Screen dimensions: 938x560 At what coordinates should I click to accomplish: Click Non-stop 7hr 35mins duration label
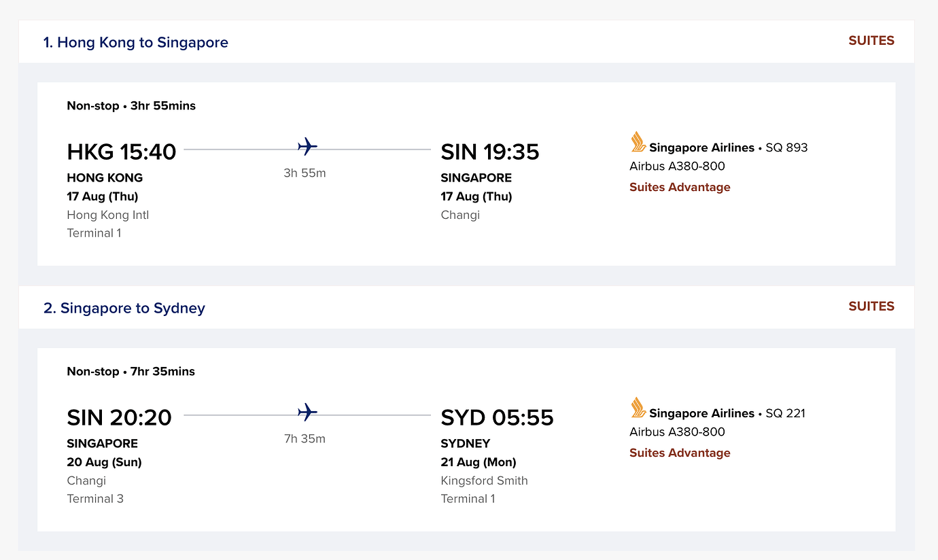[x=131, y=372]
